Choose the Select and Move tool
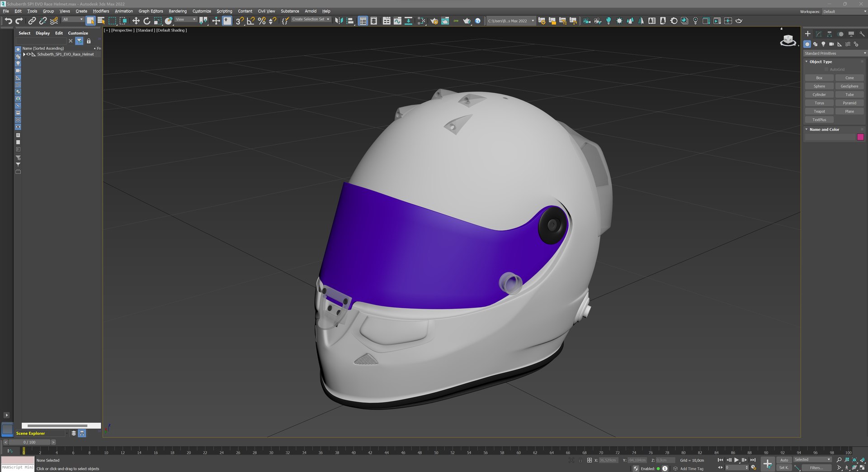The width and height of the screenshot is (868, 472). tap(136, 21)
